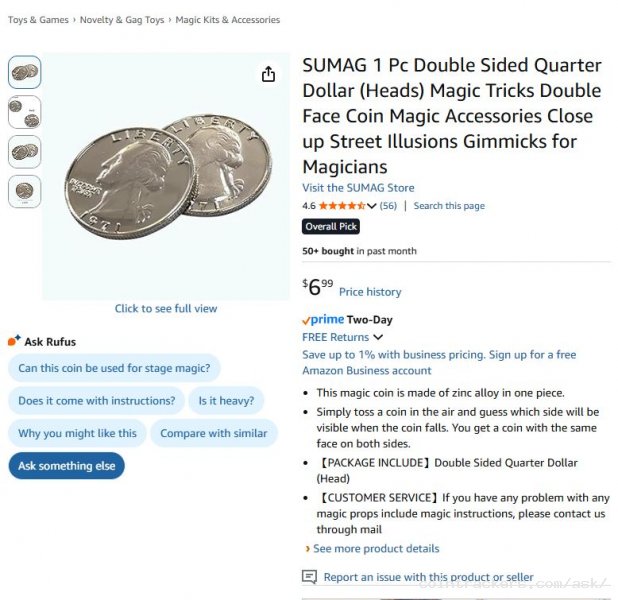618x600 pixels.
Task: Open the Price history link
Action: pos(370,292)
